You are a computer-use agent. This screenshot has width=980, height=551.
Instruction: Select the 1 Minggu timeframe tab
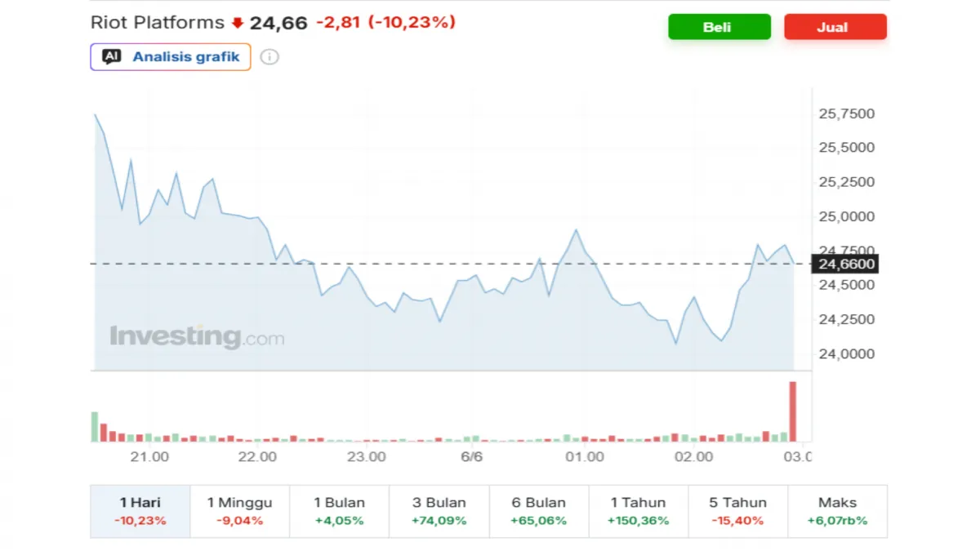coord(240,511)
